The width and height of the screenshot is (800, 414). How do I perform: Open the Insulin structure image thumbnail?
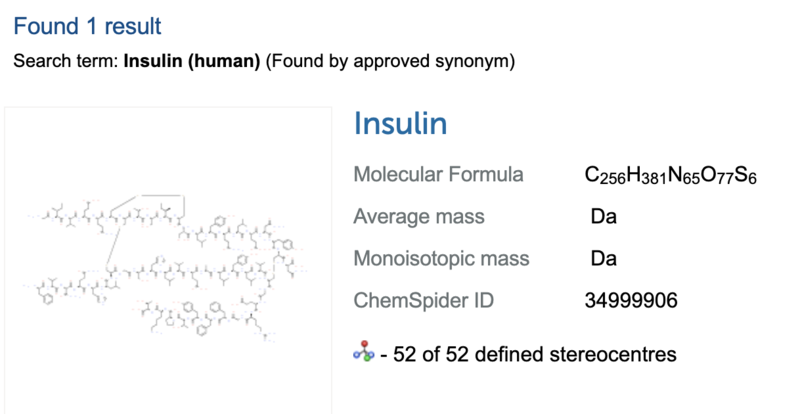(x=168, y=260)
